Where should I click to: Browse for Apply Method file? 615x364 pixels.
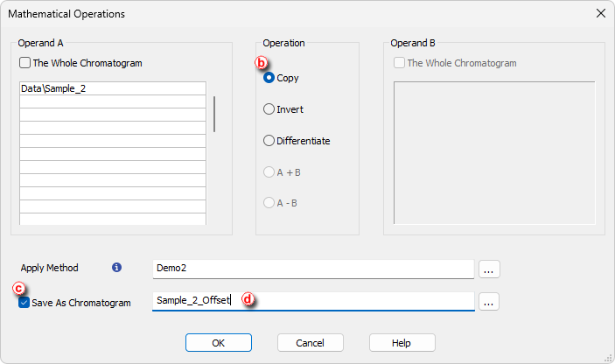click(x=489, y=269)
